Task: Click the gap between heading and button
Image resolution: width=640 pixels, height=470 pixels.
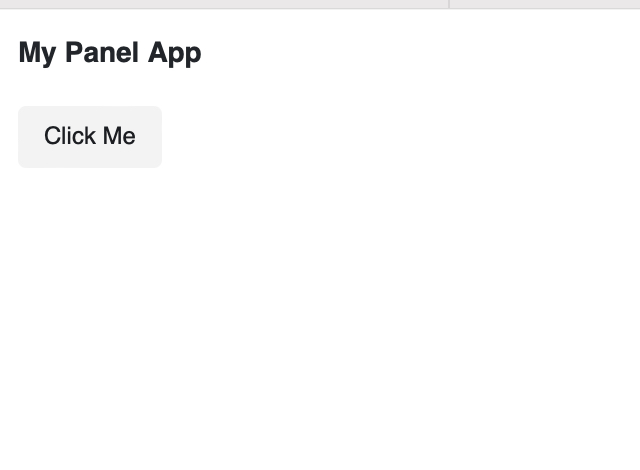Action: click(90, 88)
